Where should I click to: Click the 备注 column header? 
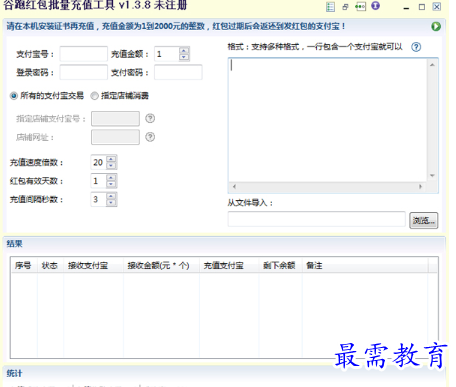pyautogui.click(x=365, y=265)
